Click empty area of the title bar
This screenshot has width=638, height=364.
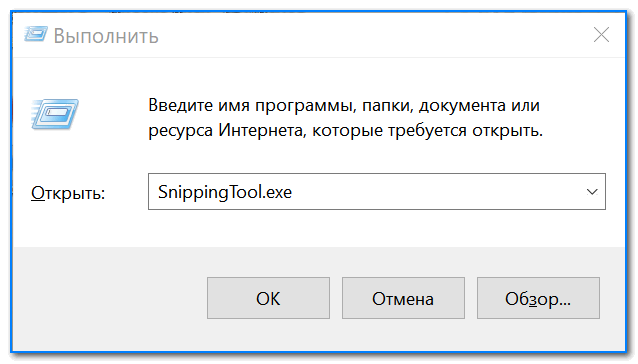click(x=366, y=35)
